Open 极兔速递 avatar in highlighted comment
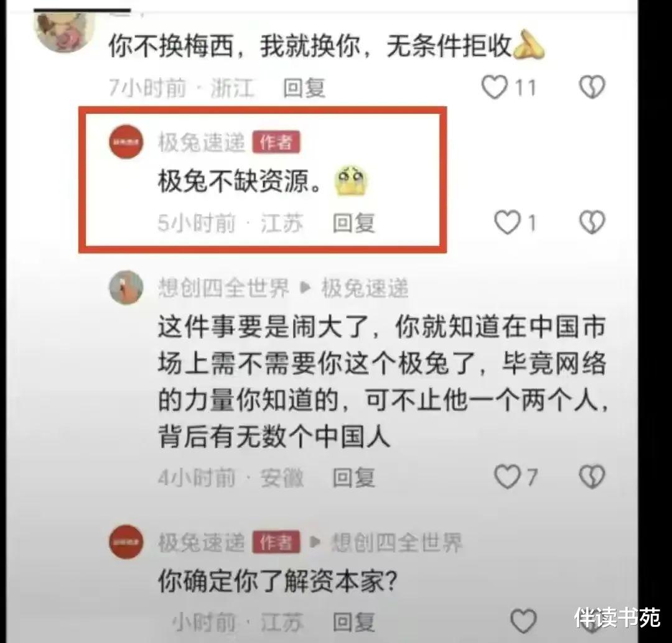This screenshot has width=672, height=643. point(126,142)
